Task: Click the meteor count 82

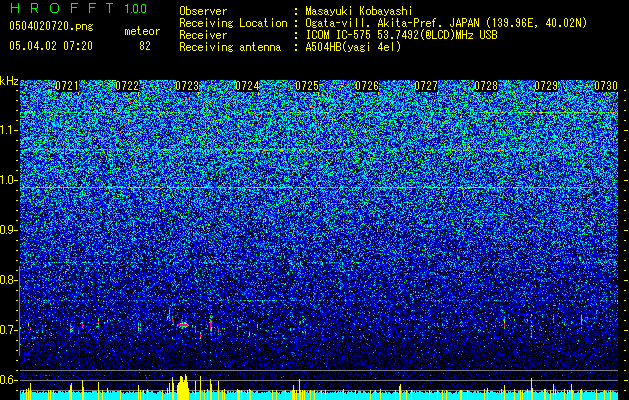Action: [x=145, y=46]
